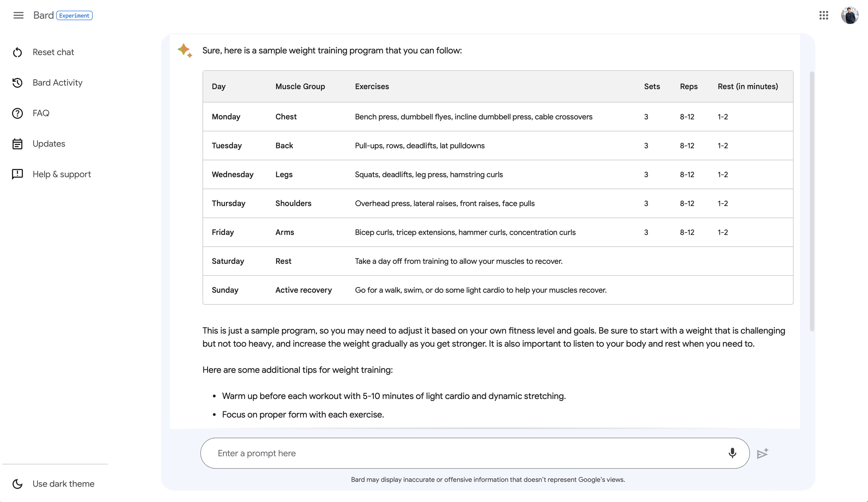Open the account profile picture menu
This screenshot has height=502, width=868.
849,16
